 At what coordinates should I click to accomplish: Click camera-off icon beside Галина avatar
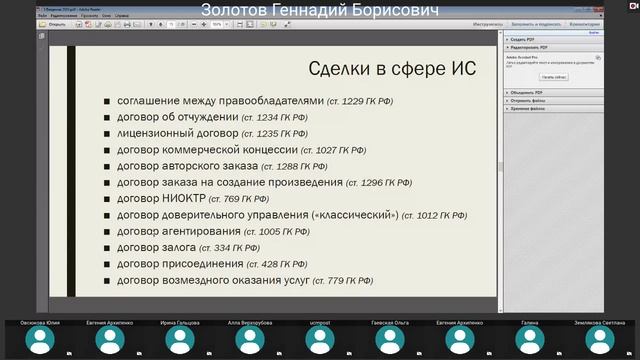[559, 353]
